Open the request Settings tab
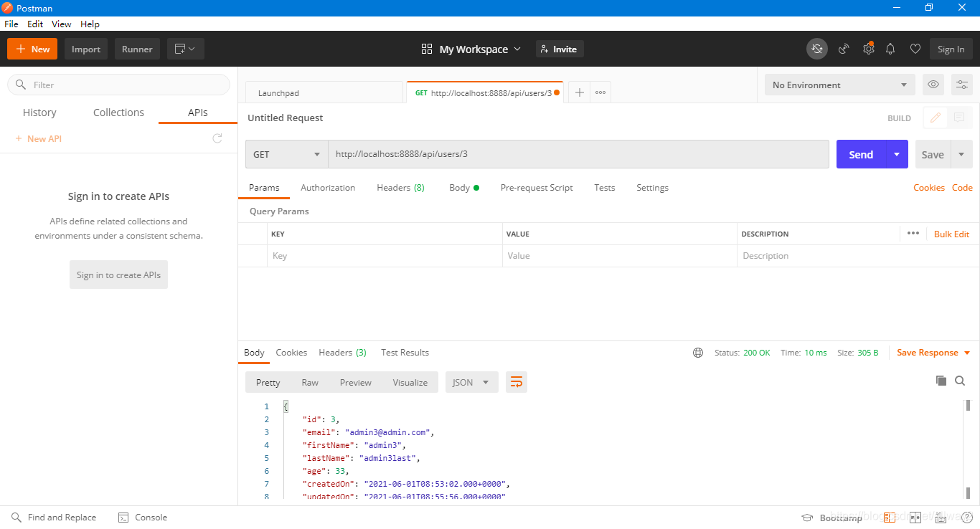Screen dimensions: 980x529 coord(652,188)
